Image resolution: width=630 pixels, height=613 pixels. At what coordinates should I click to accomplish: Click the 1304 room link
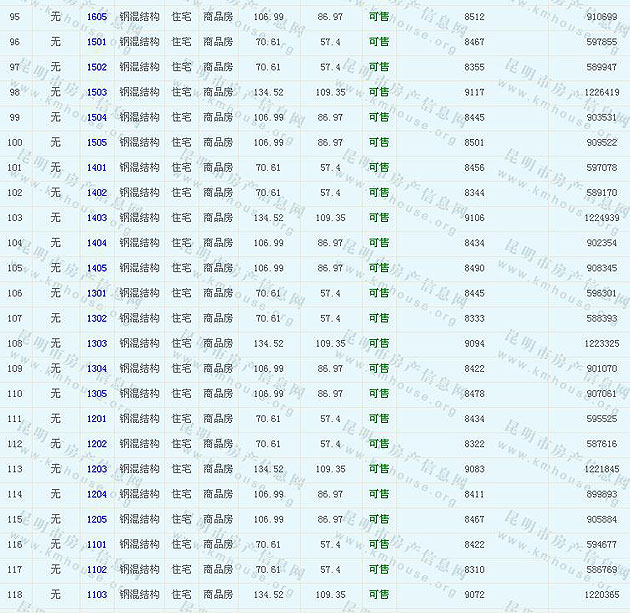[x=97, y=369]
